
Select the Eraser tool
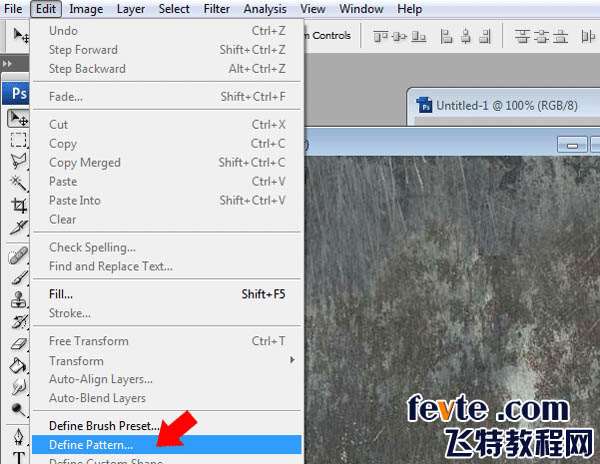[18, 343]
